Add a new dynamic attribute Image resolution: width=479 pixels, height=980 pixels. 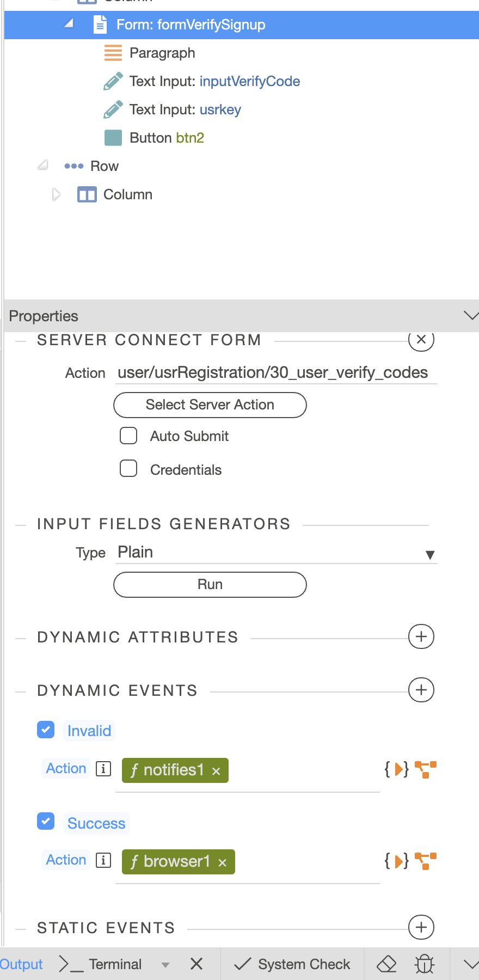coord(421,636)
